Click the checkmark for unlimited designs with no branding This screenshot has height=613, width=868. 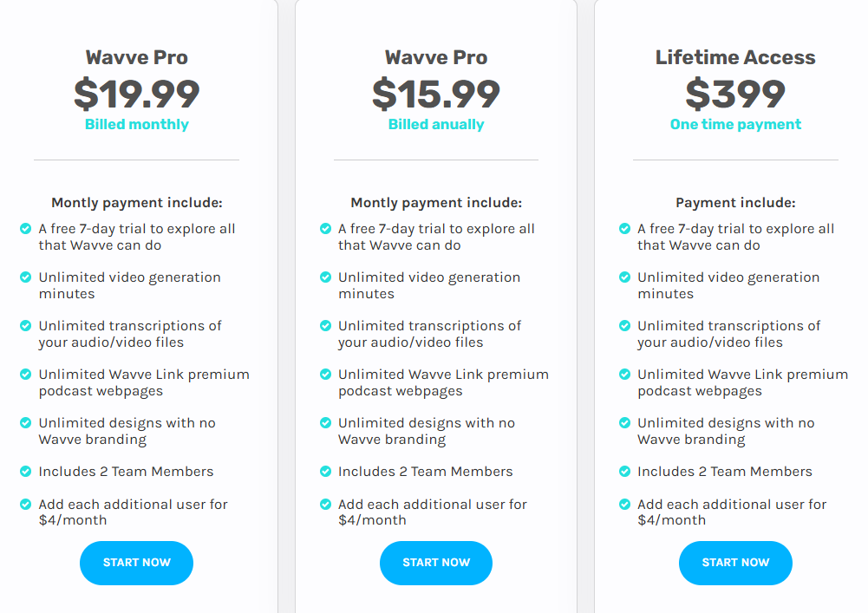pyautogui.click(x=24, y=423)
